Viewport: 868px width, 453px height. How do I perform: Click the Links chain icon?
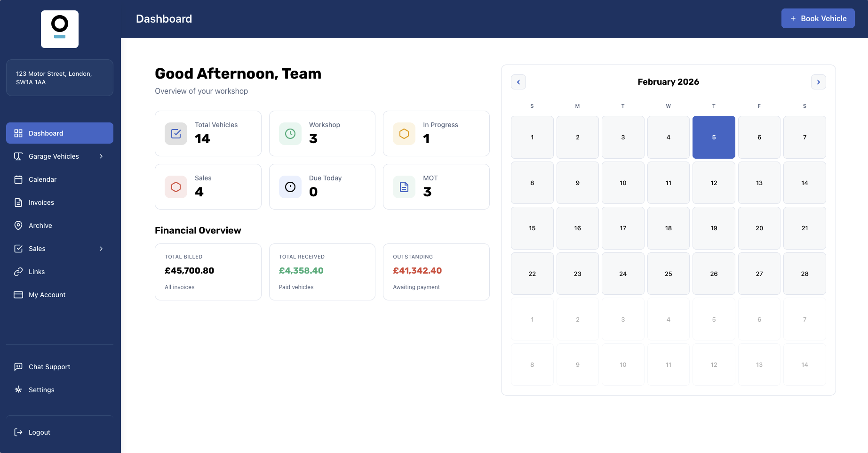[18, 272]
